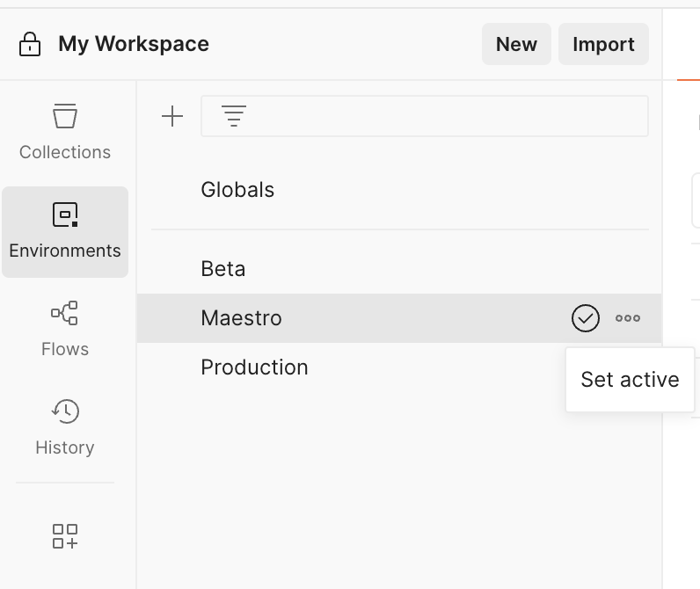This screenshot has width=700, height=589.
Task: Click the workspace lock icon
Action: pos(30,44)
